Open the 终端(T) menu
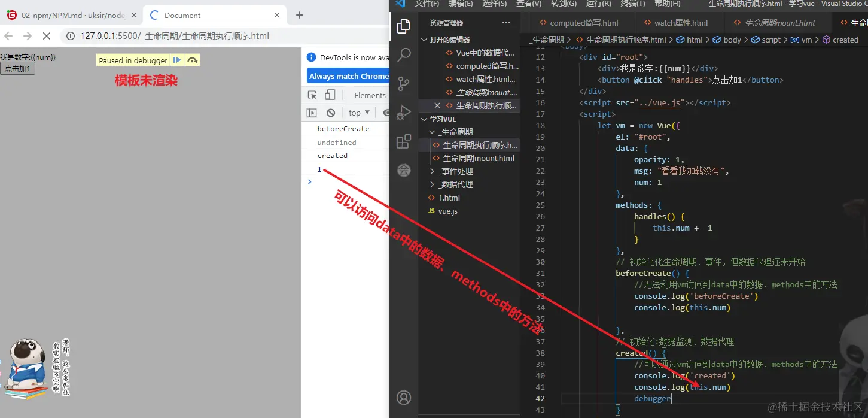 pos(632,4)
